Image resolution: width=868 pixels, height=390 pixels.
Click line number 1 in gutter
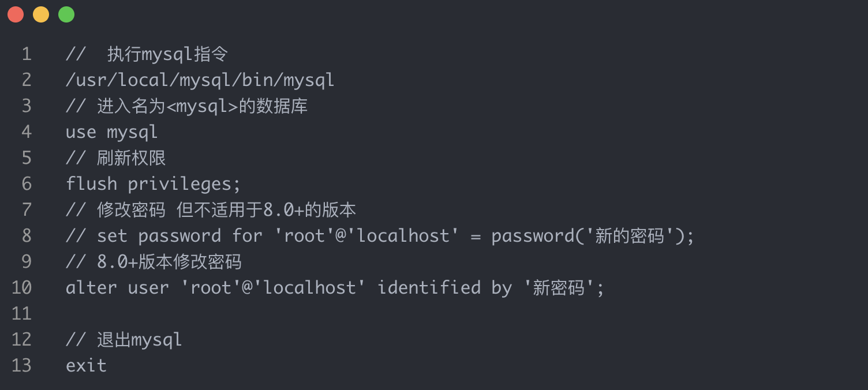click(x=26, y=54)
